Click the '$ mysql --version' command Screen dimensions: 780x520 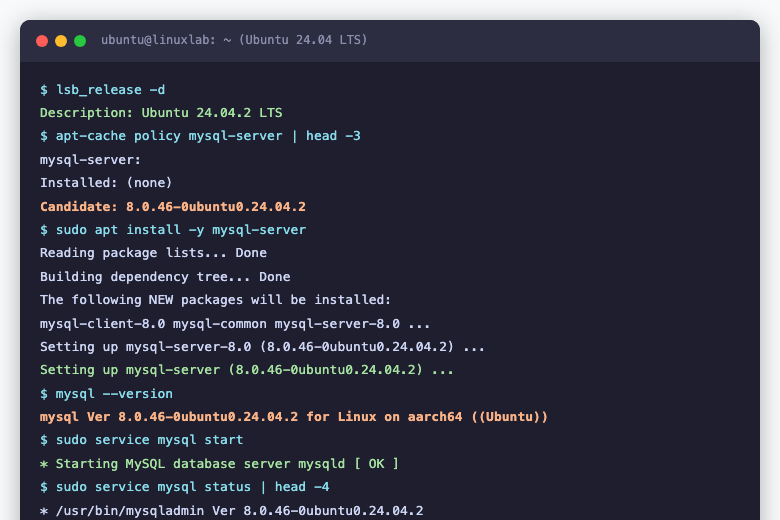click(x=106, y=394)
